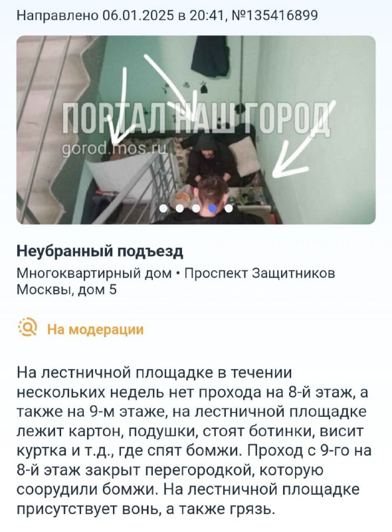Click the 'Направлено 06.01.2025' date text
This screenshot has width=392, height=532.
95,15
